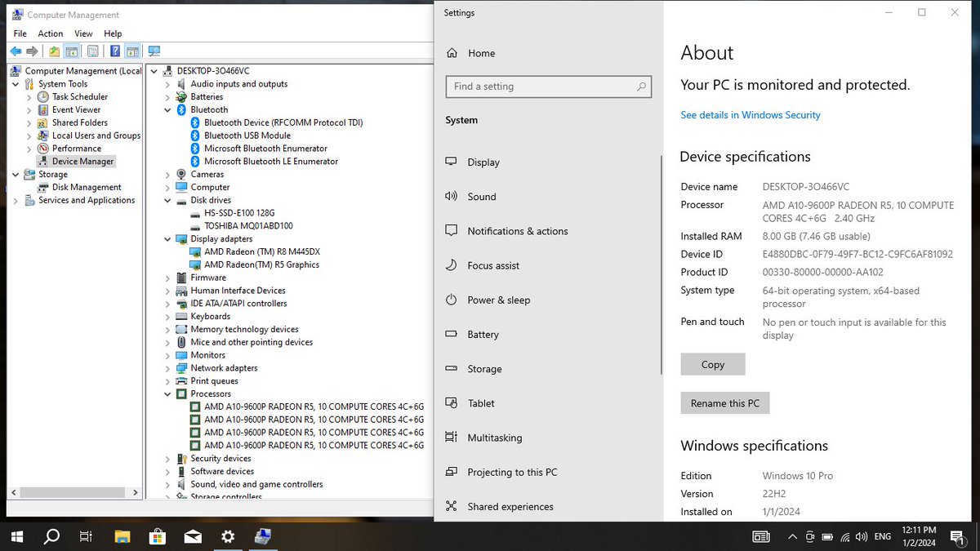Screen dimensions: 980x551
Task: Open See details in Windows Security link
Action: click(751, 115)
